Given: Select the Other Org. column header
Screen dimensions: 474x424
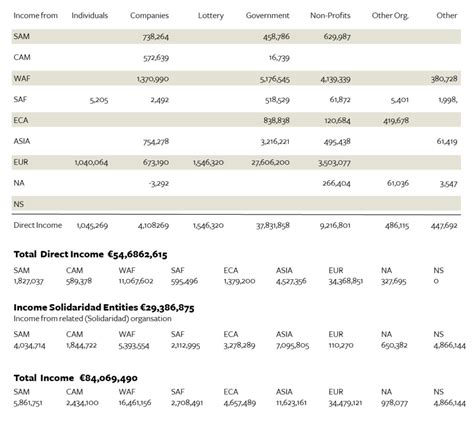Looking at the screenshot, I should (x=390, y=15).
